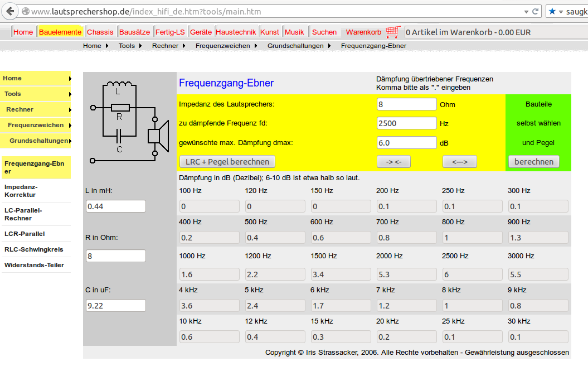Click the 1500 Hz damping result field
Image resolution: width=588 pixels, height=371 pixels.
click(341, 274)
